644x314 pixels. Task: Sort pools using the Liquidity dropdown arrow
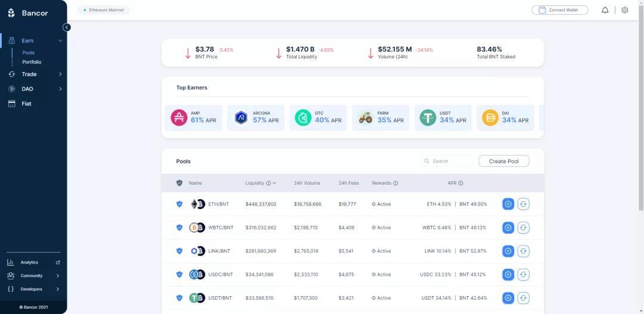pyautogui.click(x=274, y=184)
